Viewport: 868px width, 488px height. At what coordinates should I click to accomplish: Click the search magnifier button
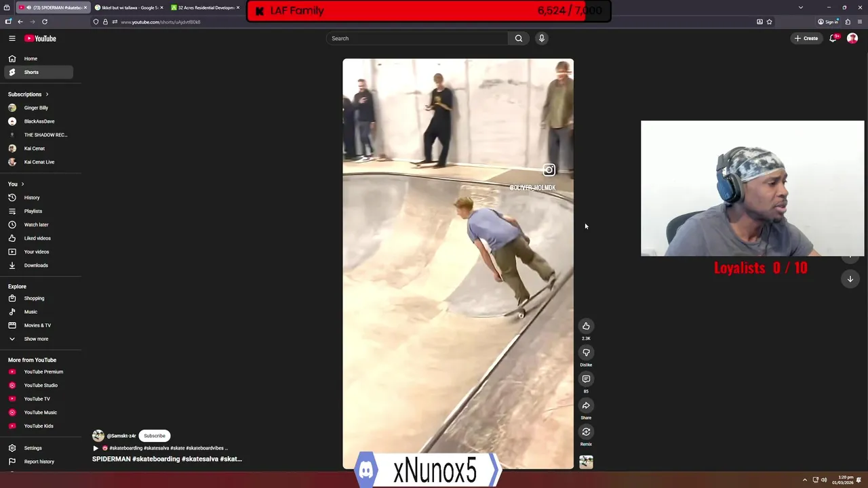point(519,39)
